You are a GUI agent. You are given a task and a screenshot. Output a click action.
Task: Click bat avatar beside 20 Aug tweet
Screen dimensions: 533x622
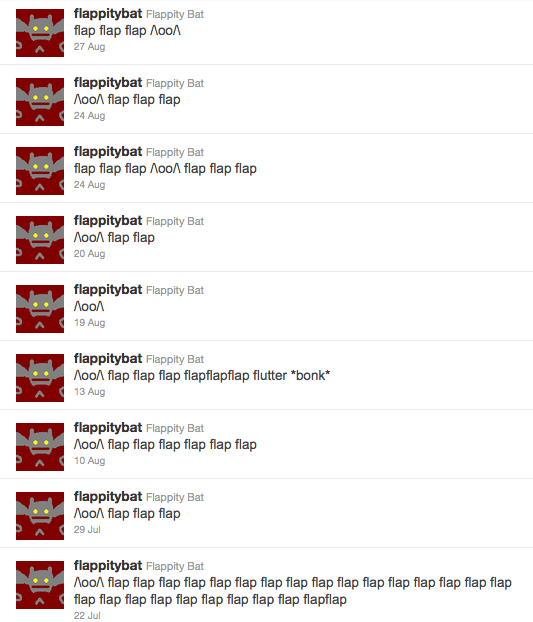tap(40, 240)
